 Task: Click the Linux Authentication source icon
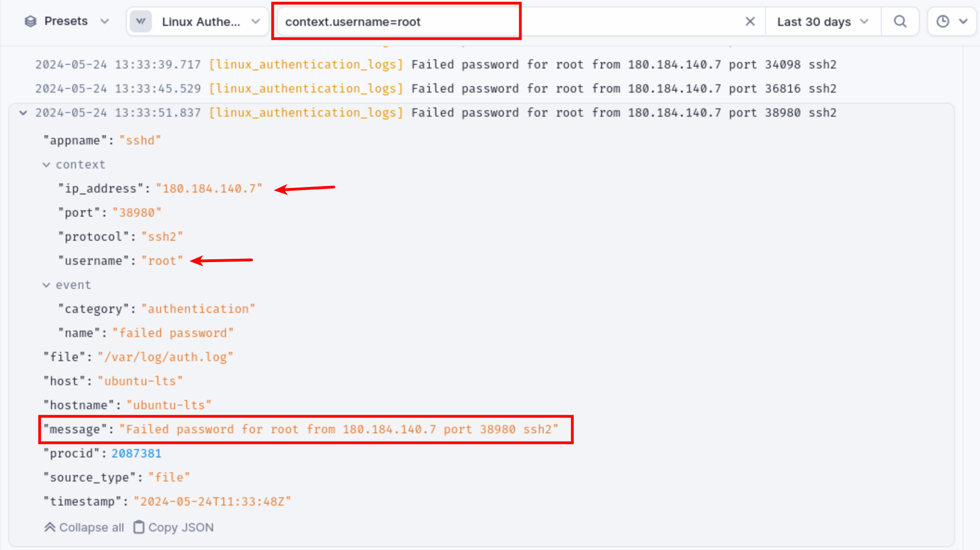[141, 21]
